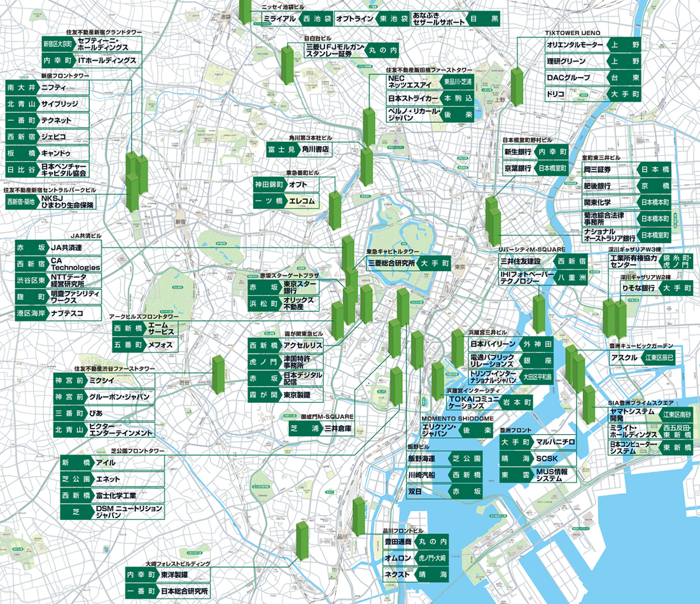The height and width of the screenshot is (604, 700).
Task: Click the グルーポン・ジャパン label
Action: [x=120, y=397]
